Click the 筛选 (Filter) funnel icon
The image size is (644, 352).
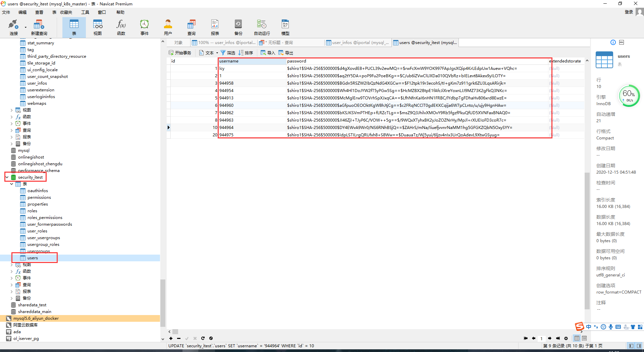(223, 53)
